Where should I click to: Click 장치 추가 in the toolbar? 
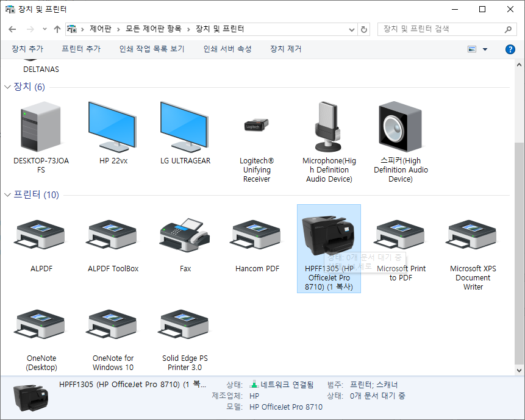pyautogui.click(x=27, y=49)
